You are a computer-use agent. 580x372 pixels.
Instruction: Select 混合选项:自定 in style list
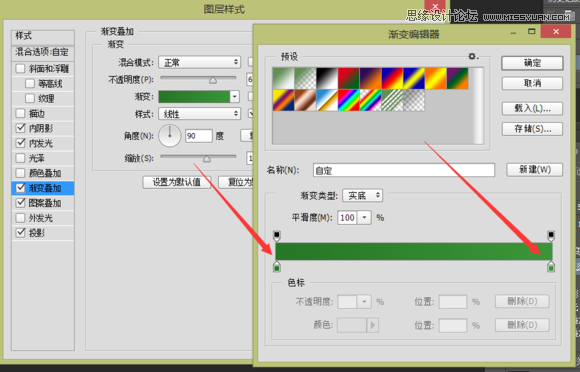click(x=43, y=52)
